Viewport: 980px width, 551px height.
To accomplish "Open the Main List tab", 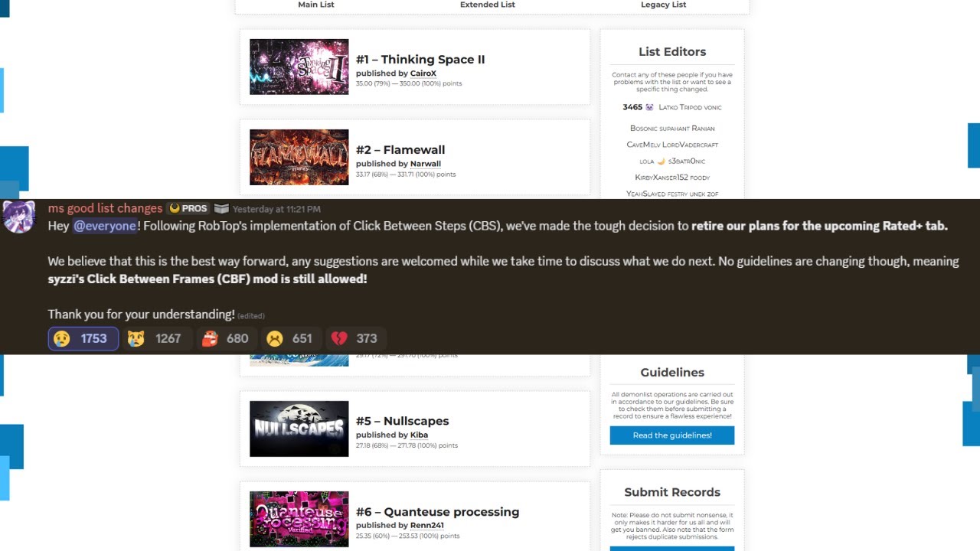I will click(316, 5).
